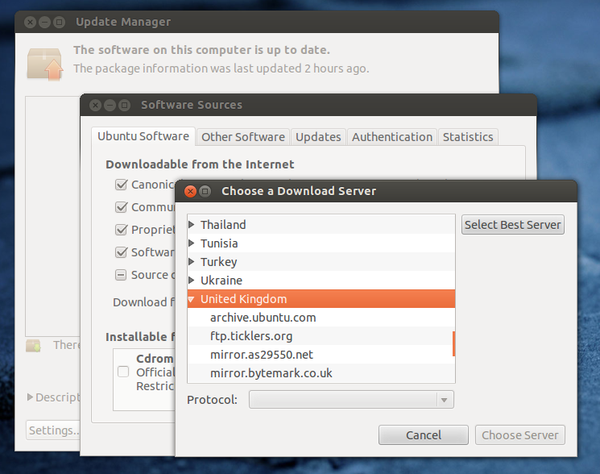Select the Ukraine country row
This screenshot has width=600, height=474.
click(x=321, y=280)
